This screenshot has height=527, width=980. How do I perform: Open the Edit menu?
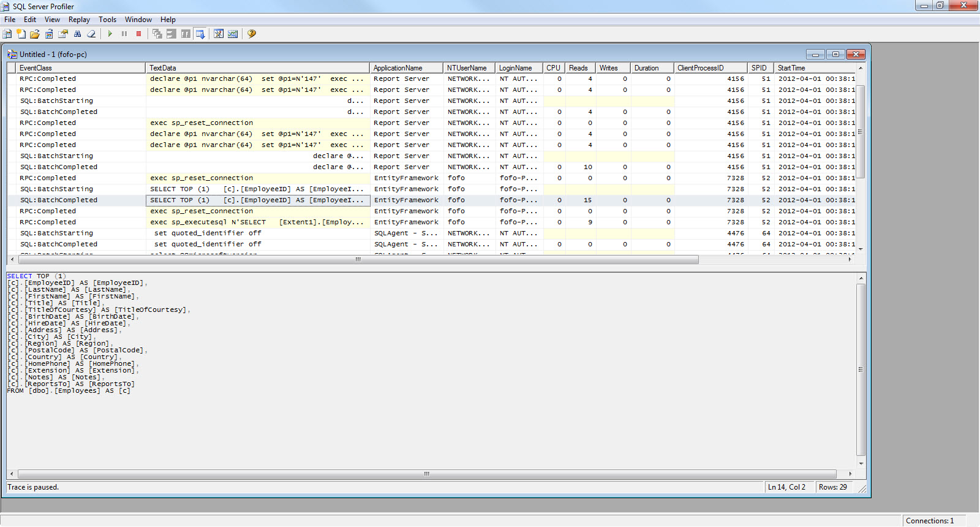pyautogui.click(x=30, y=20)
